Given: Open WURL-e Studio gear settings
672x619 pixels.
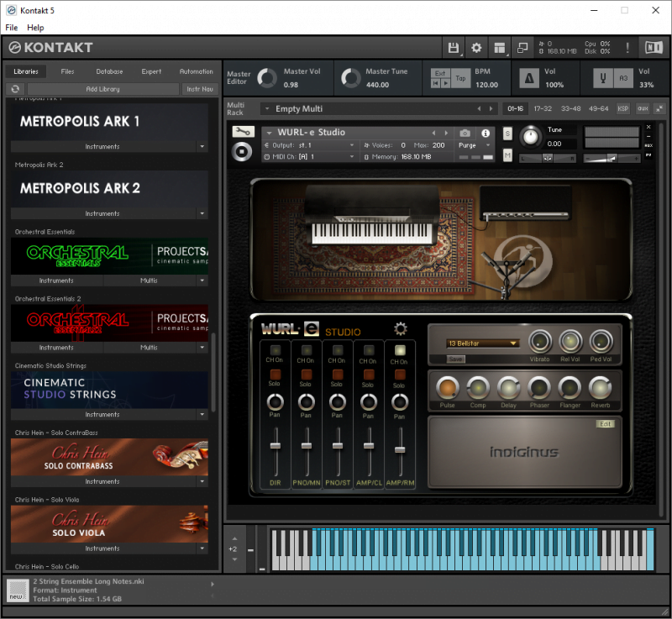Looking at the screenshot, I should [401, 329].
